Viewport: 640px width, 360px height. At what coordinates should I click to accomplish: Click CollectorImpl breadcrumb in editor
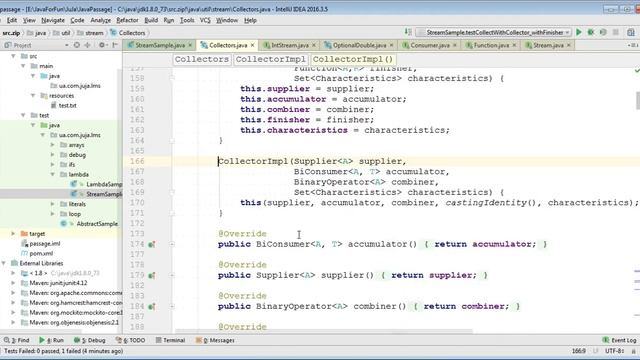271,59
